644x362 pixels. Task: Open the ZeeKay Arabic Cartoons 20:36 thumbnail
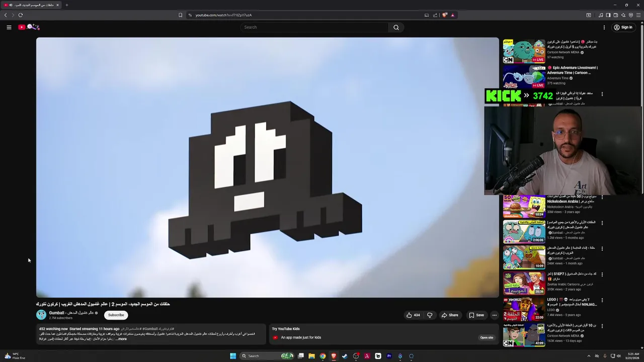pyautogui.click(x=524, y=284)
